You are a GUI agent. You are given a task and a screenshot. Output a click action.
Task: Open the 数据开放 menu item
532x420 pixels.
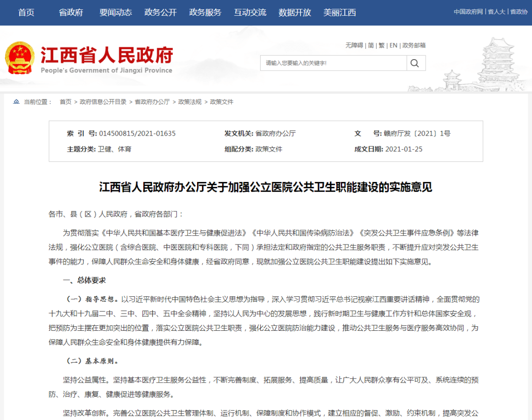tap(295, 12)
